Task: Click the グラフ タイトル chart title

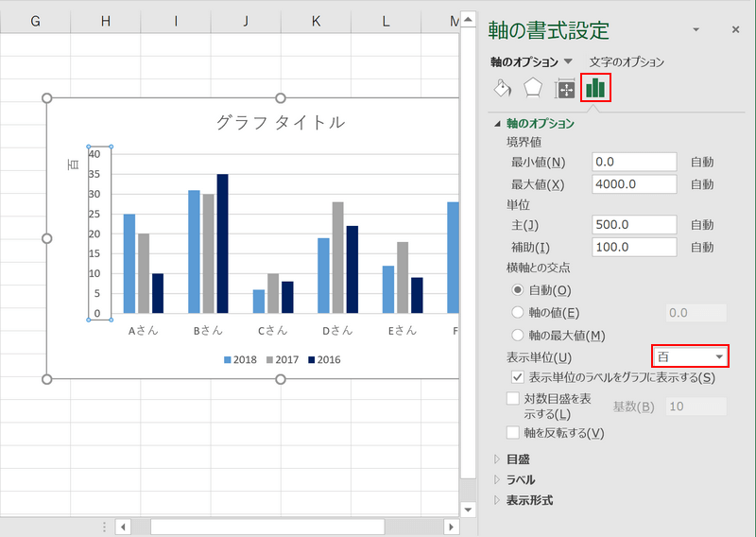Action: click(280, 122)
